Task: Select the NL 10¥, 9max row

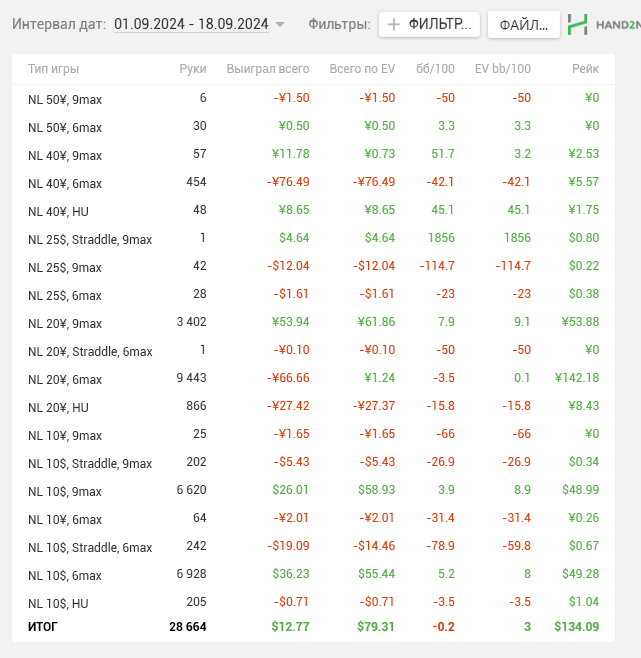Action: [313, 434]
